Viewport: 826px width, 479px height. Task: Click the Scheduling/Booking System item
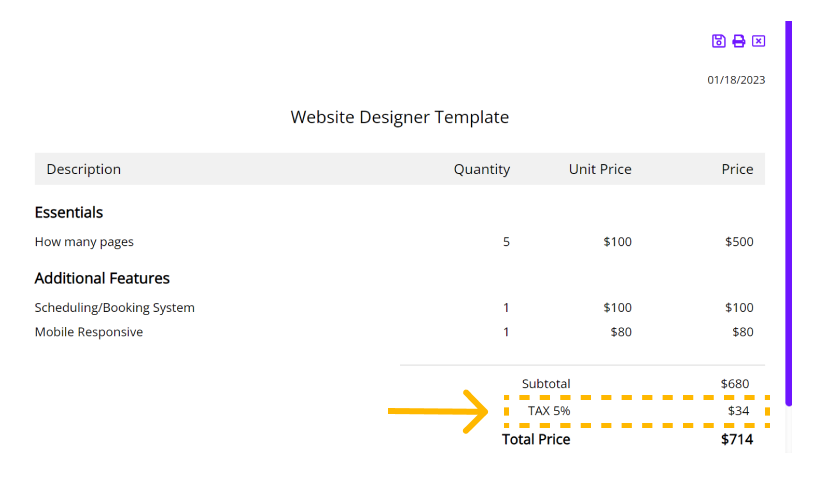(115, 308)
